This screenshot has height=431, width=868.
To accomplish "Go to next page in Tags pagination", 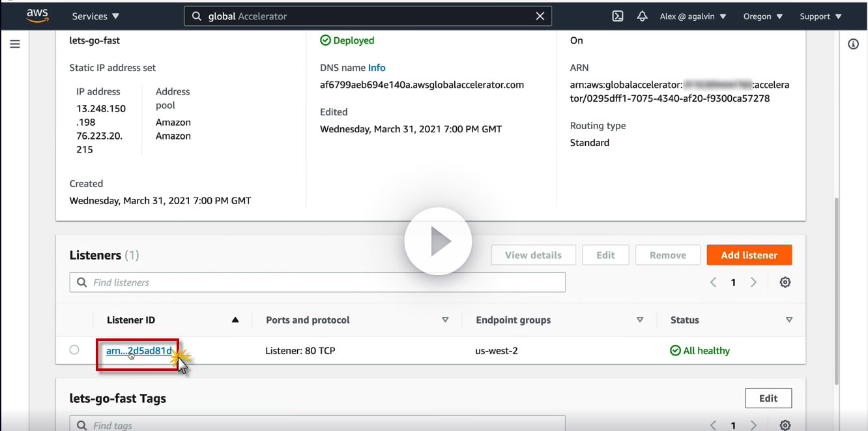I will point(753,425).
